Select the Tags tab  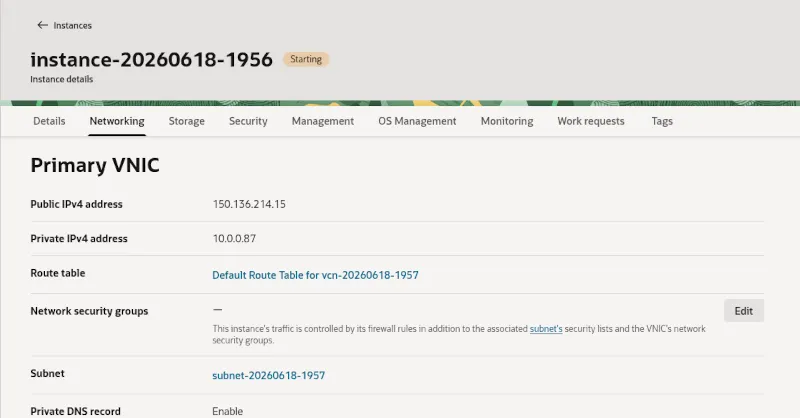click(x=662, y=121)
